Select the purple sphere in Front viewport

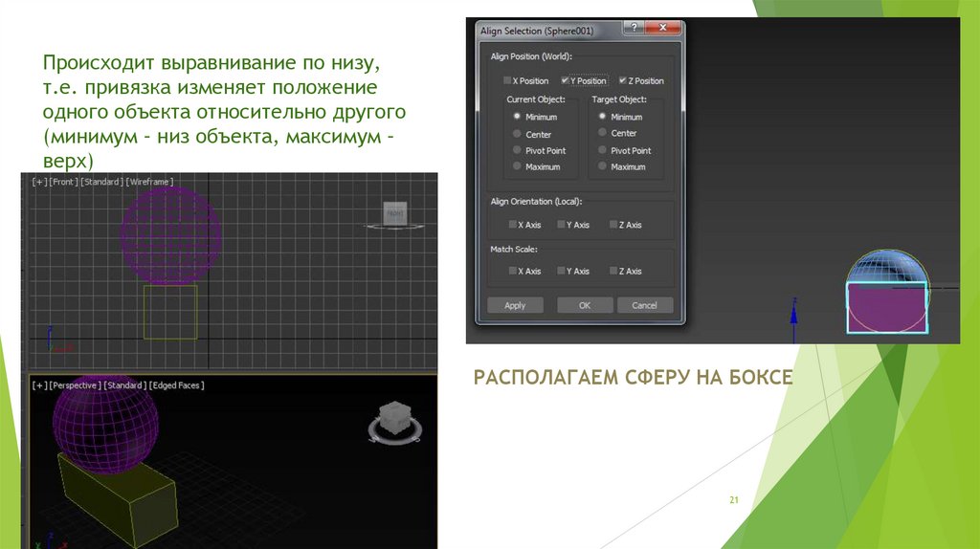click(170, 235)
